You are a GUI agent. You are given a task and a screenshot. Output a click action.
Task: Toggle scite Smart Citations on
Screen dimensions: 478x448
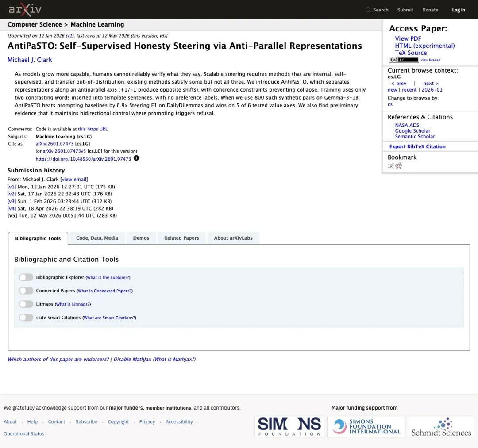pos(26,318)
